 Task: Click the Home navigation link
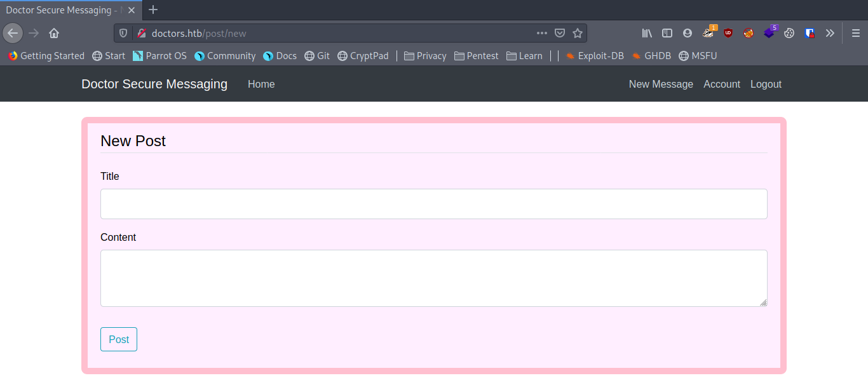pos(261,84)
